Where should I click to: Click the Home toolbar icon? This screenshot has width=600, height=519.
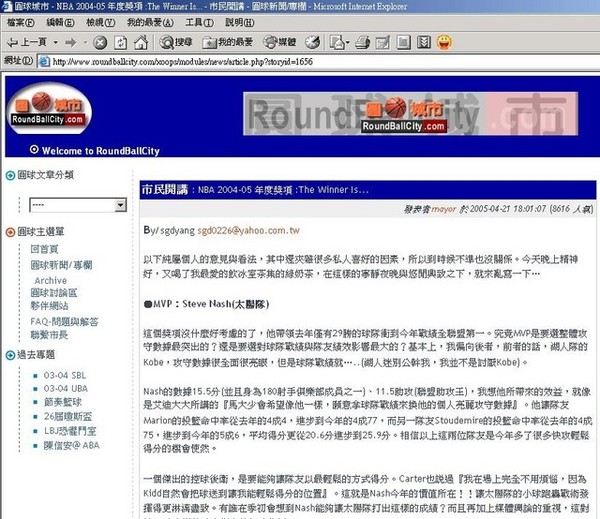click(141, 42)
